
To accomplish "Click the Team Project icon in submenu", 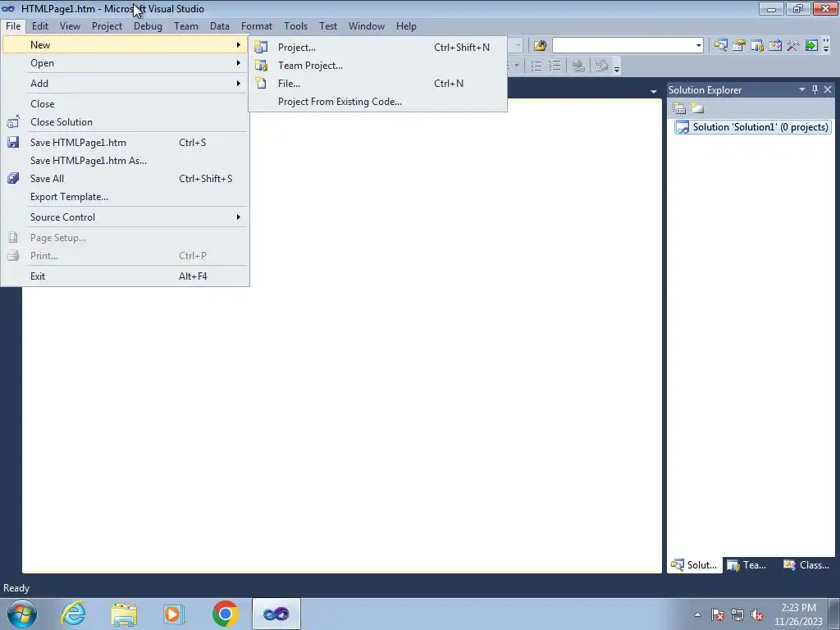I will [261, 66].
